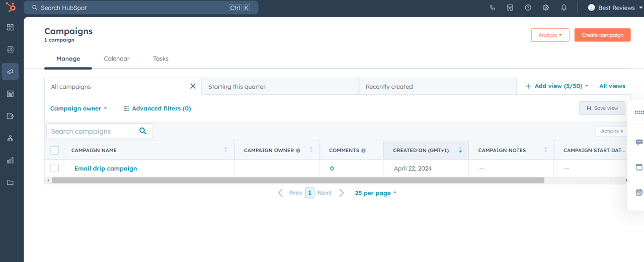Viewport: 644px width, 262px height.
Task: Click the calling phone icon in top bar
Action: tap(492, 8)
